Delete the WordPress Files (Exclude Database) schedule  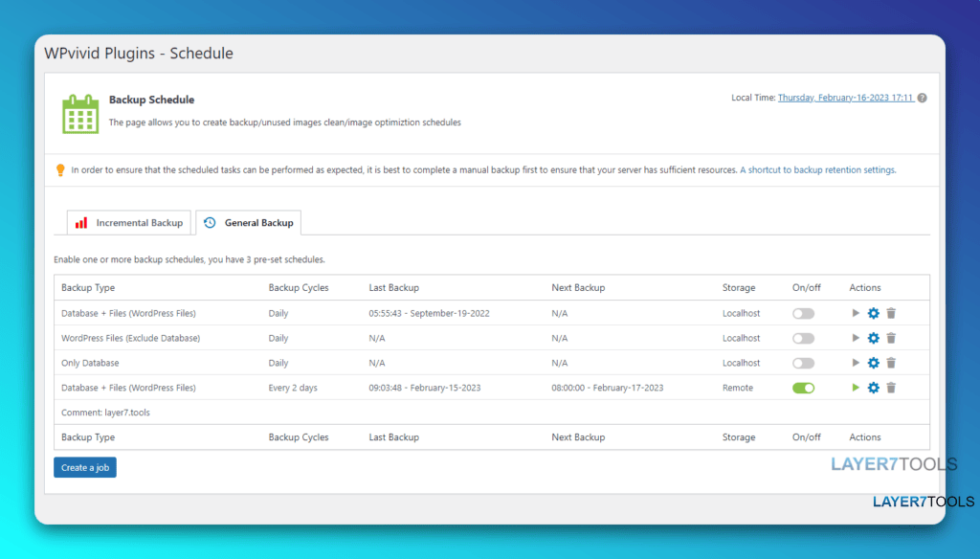[x=891, y=338]
